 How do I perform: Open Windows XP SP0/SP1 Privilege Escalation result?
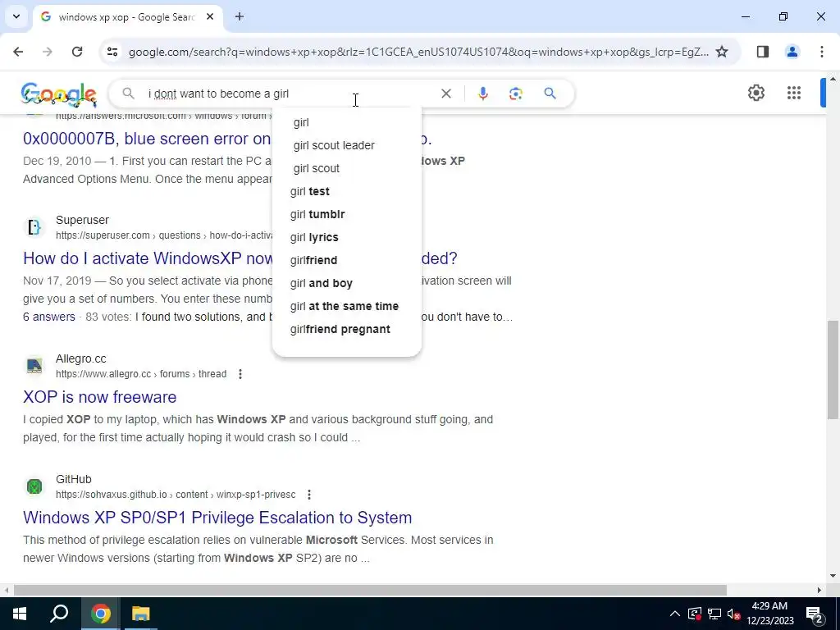pos(217,518)
